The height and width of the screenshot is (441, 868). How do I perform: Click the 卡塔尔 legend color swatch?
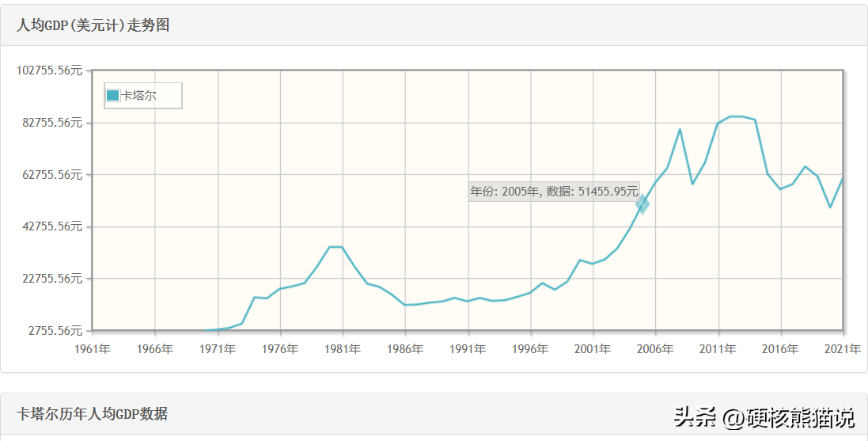112,96
